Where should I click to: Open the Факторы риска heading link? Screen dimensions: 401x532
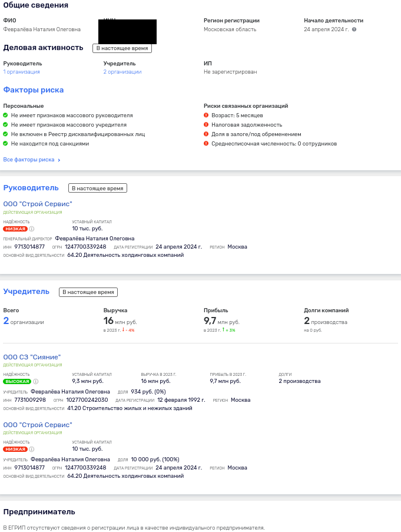pyautogui.click(x=34, y=90)
